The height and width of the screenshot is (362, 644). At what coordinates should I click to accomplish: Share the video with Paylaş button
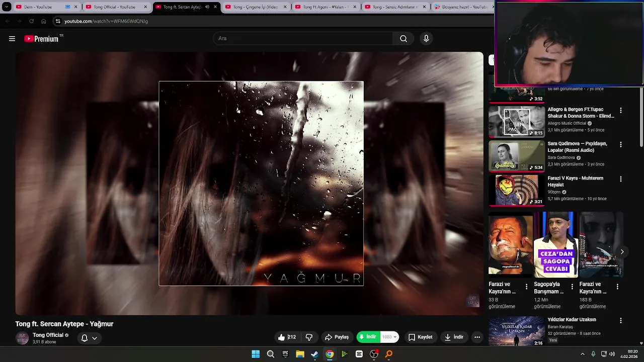337,337
